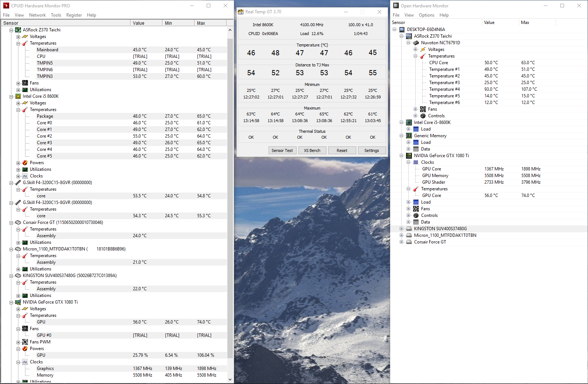The height and width of the screenshot is (384, 588).
Task: Click the Intel Core i5 8600K CPU icon
Action: 18,96
